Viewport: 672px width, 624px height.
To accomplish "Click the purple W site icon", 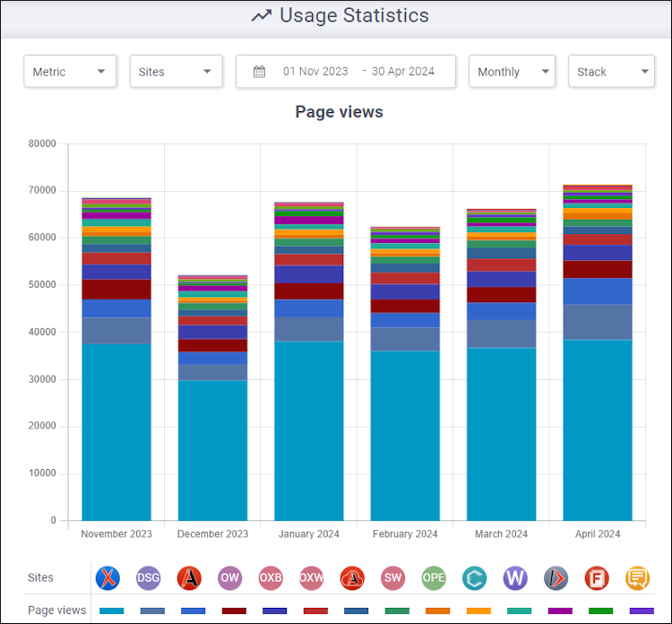I will tap(515, 578).
